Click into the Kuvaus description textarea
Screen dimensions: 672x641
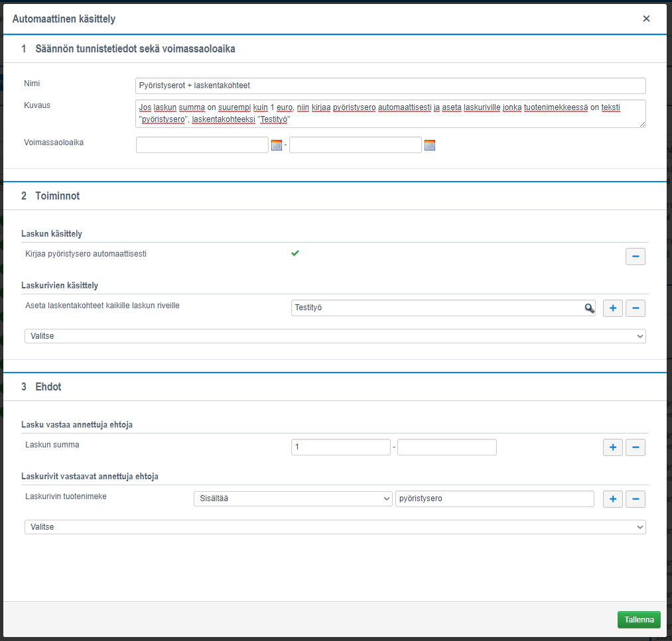point(390,113)
